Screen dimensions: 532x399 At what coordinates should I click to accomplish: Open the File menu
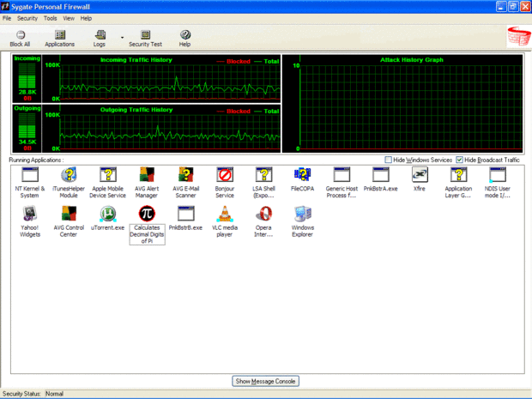pyautogui.click(x=7, y=18)
